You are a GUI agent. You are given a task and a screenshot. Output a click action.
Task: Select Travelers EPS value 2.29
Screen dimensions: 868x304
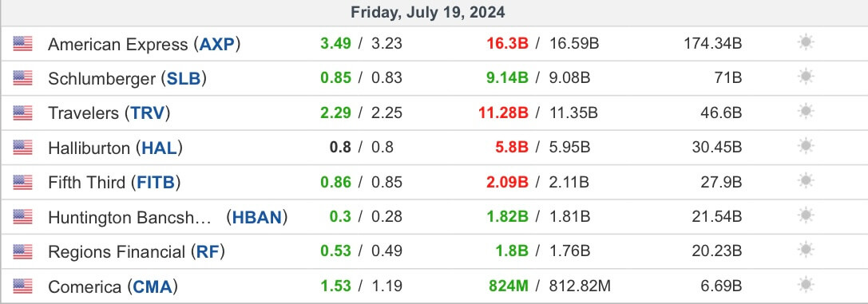click(335, 113)
